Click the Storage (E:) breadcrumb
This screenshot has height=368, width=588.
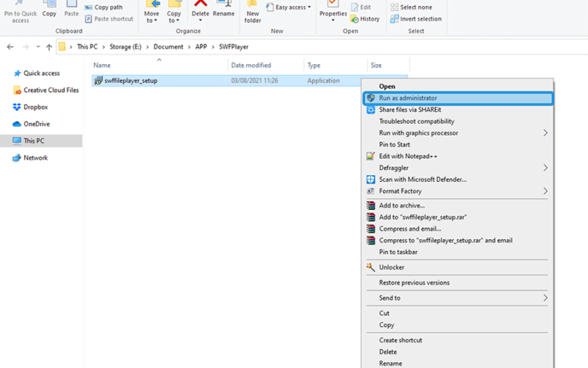coord(126,47)
